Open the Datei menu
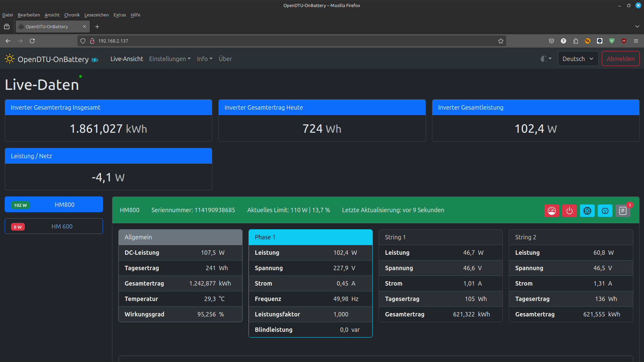This screenshot has width=644, height=362. (8, 15)
